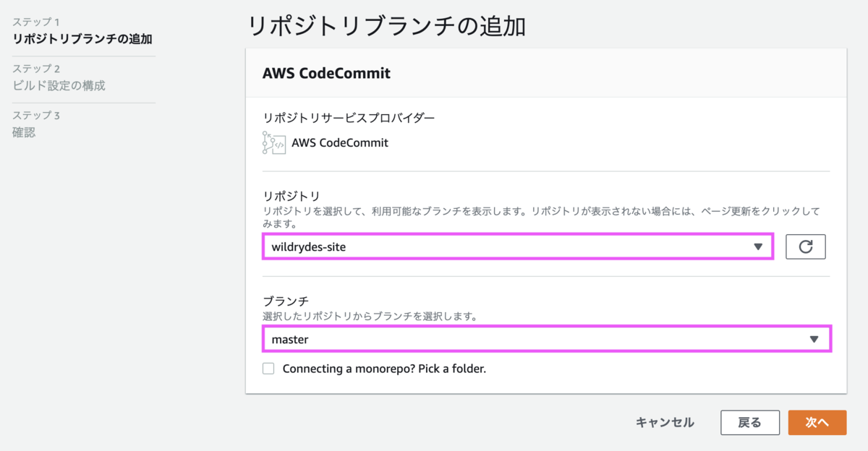This screenshot has height=451, width=868.
Task: Click the arrow on the wildrydes-site selector
Action: click(758, 246)
